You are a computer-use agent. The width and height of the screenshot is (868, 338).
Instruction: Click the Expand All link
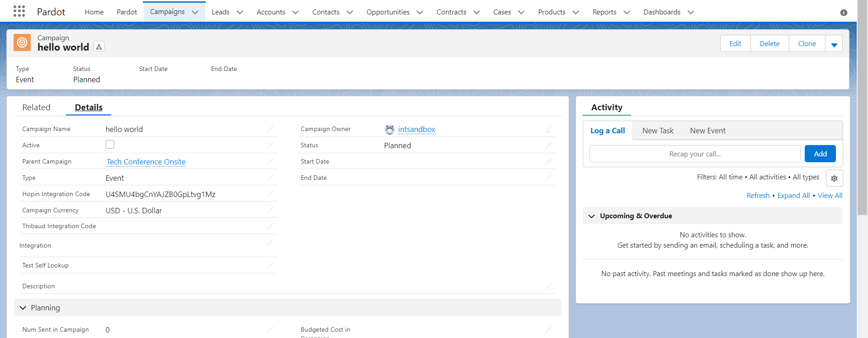[x=793, y=196]
